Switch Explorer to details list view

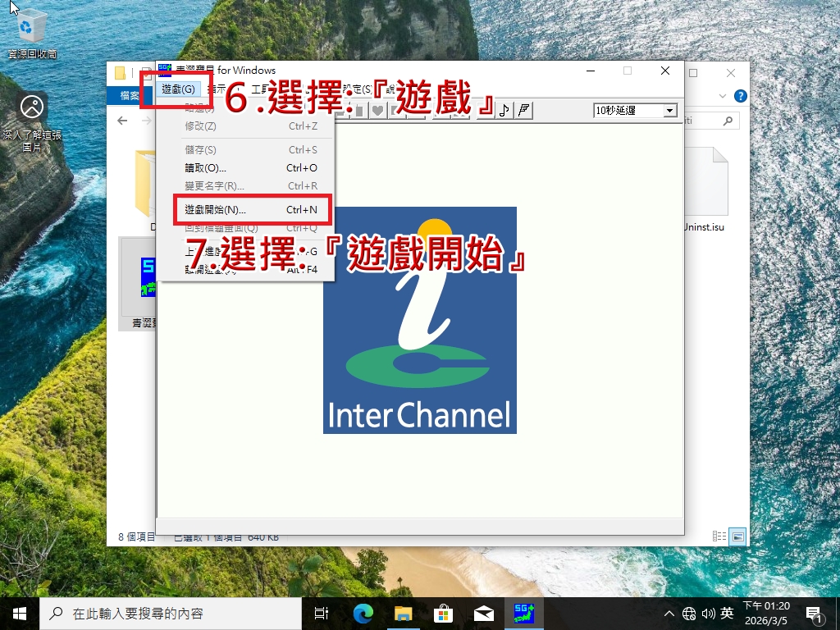pyautogui.click(x=719, y=536)
